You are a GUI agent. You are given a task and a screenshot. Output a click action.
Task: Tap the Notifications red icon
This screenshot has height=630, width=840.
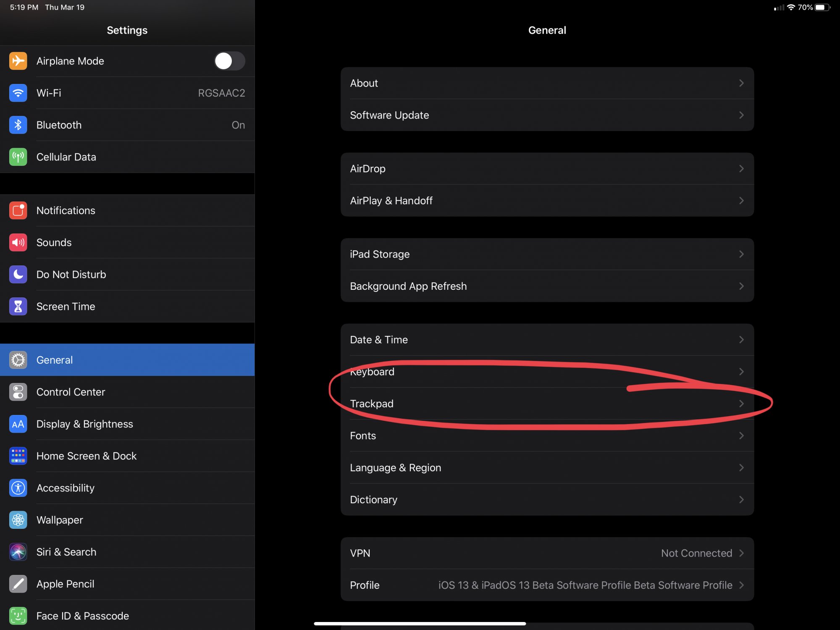pos(18,210)
